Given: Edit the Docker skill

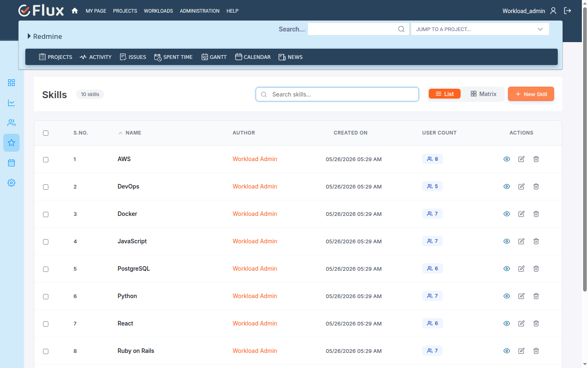Looking at the screenshot, I should point(521,214).
